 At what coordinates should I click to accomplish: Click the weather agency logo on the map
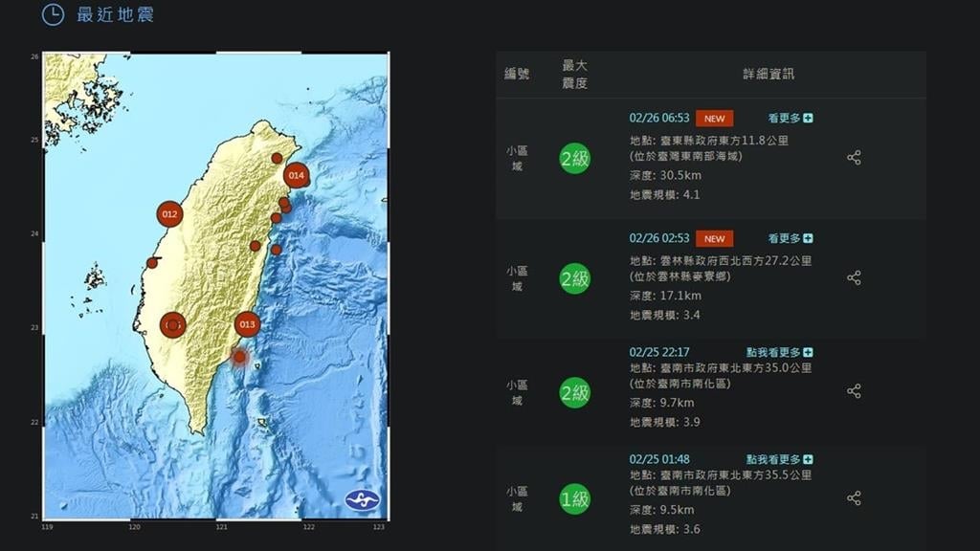coord(363,499)
